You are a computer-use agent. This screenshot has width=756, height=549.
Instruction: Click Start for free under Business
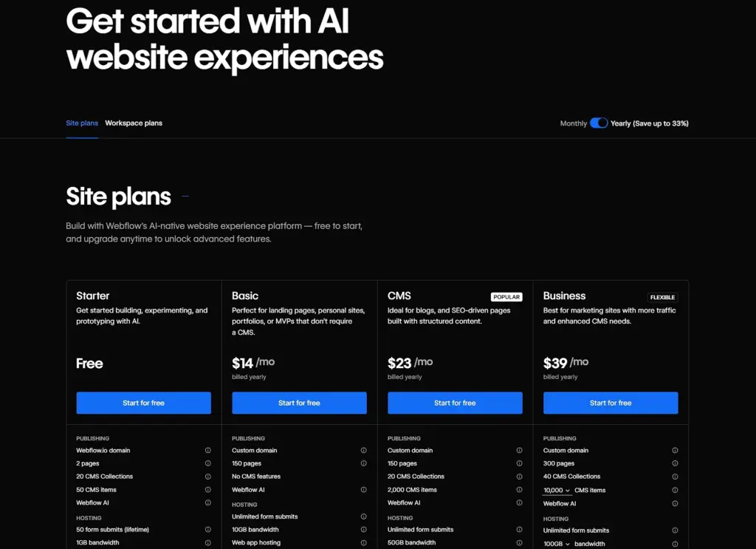pyautogui.click(x=611, y=403)
